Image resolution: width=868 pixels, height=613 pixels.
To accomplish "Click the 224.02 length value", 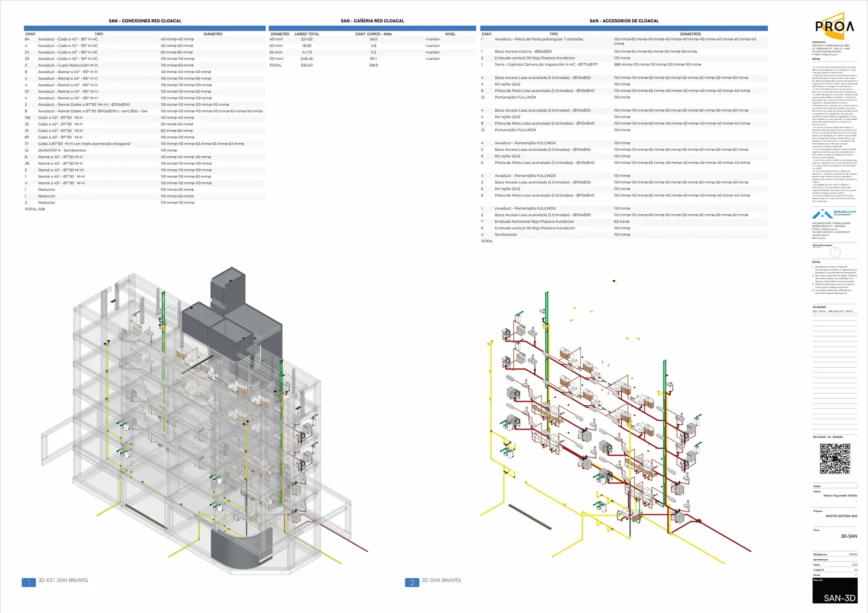I will (307, 39).
